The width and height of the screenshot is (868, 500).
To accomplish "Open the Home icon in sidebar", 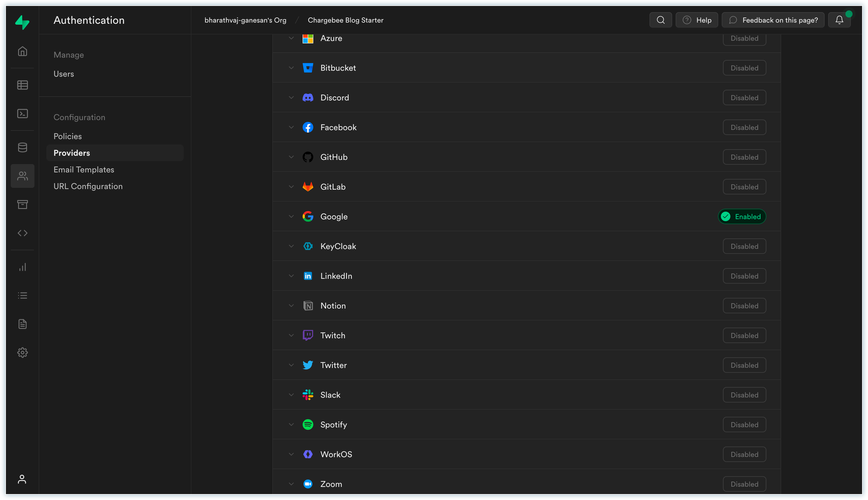I will point(22,51).
